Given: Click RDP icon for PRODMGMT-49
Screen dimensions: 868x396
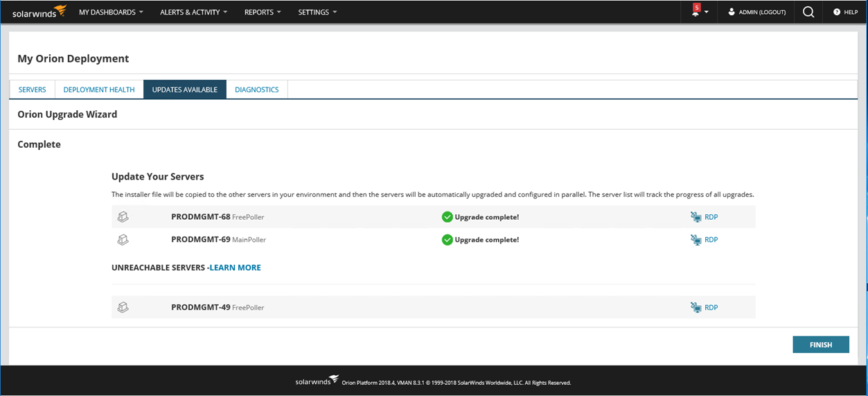Looking at the screenshot, I should (696, 307).
